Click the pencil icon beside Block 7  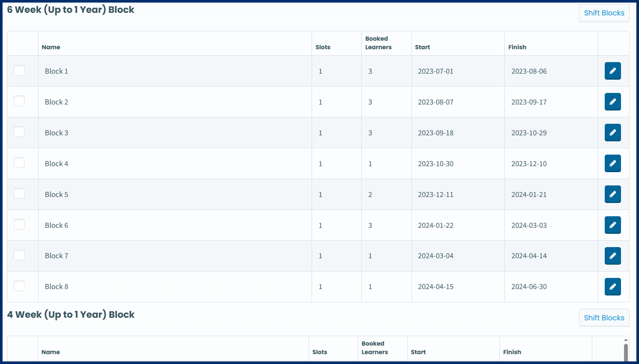click(612, 256)
